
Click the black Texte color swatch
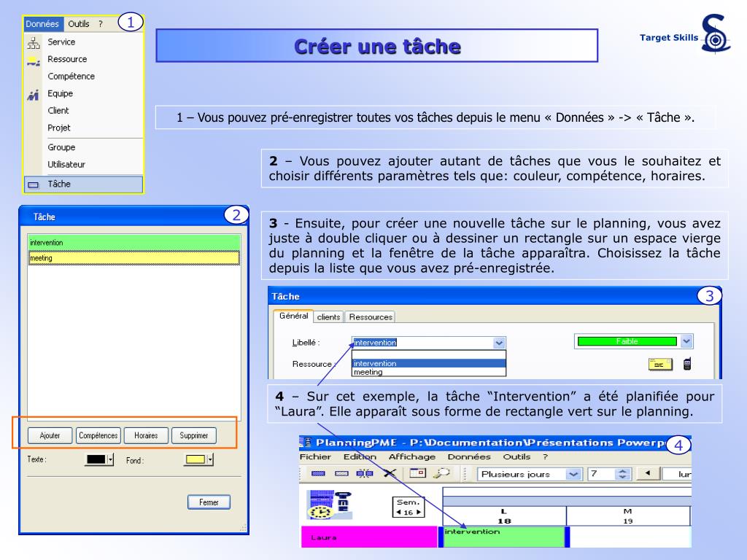pyautogui.click(x=96, y=459)
